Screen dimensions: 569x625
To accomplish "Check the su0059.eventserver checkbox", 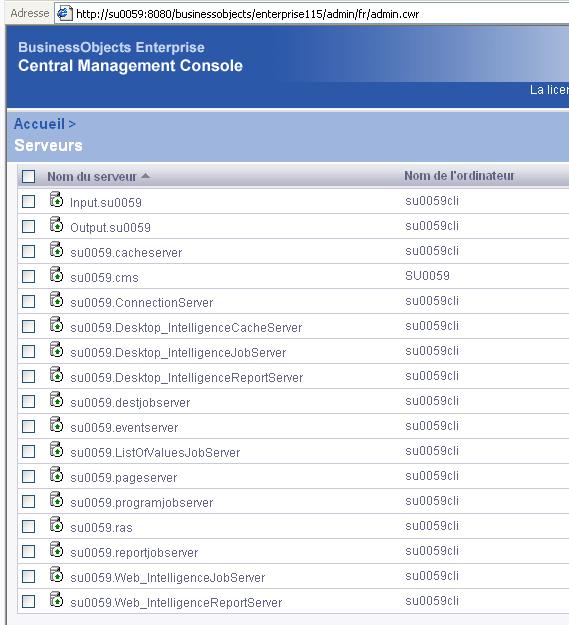I will 29,427.
